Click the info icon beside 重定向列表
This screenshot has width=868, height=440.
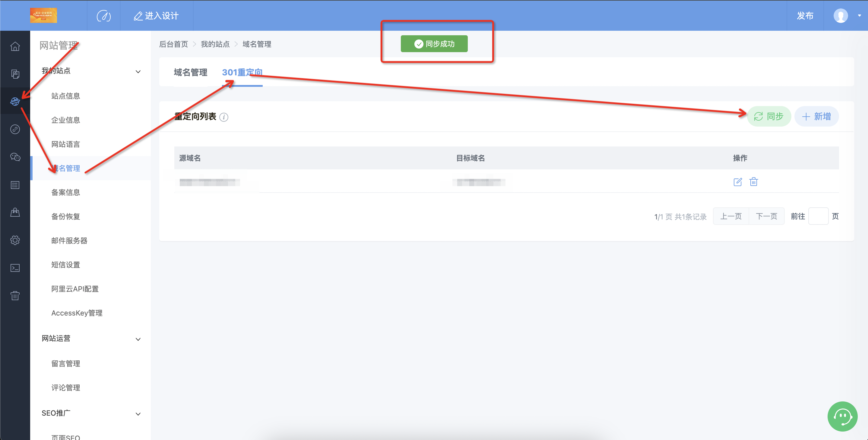224,117
